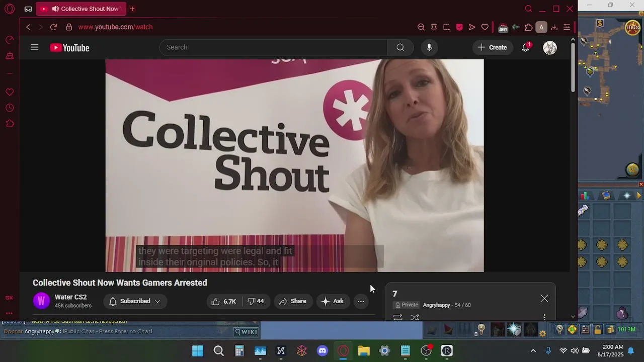Go to the YouTube home logo
The height and width of the screenshot is (362, 644).
69,48
